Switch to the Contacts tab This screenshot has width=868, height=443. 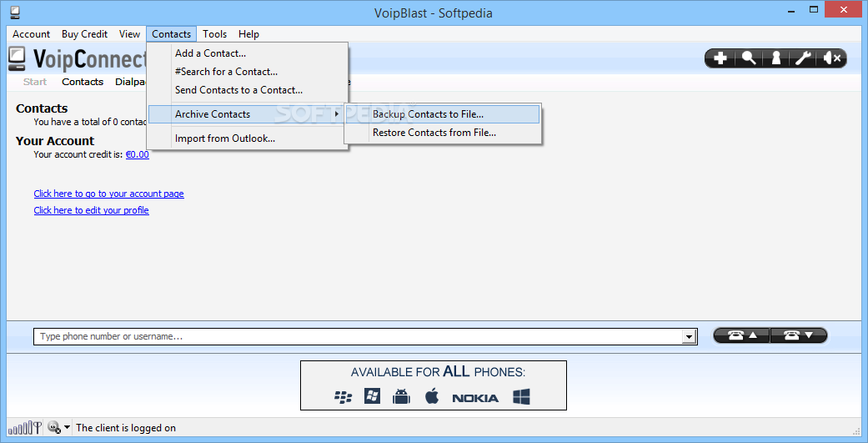(83, 82)
